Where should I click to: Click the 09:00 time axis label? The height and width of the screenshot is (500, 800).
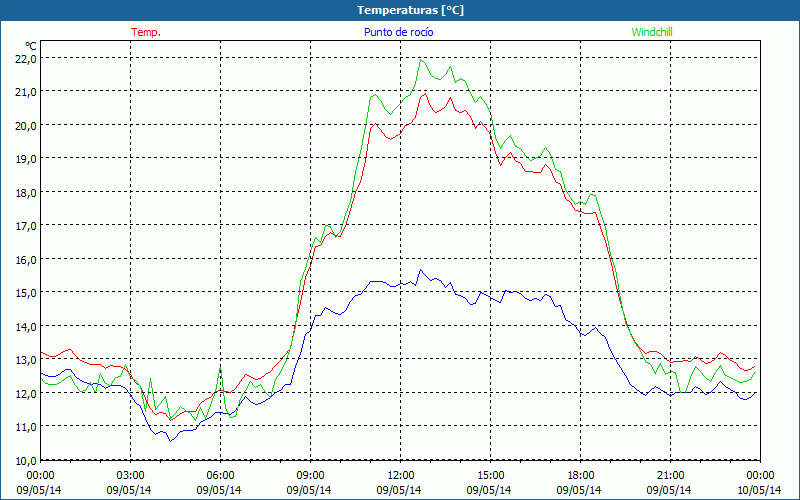pos(310,476)
